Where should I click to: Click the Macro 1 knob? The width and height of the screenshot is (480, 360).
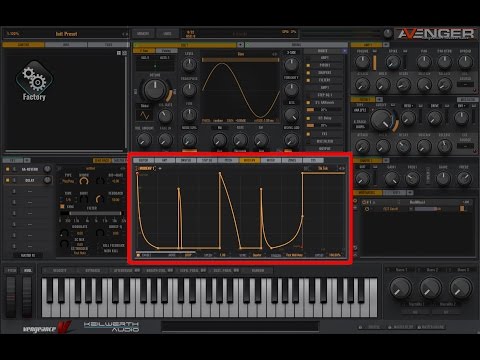pos(400,288)
